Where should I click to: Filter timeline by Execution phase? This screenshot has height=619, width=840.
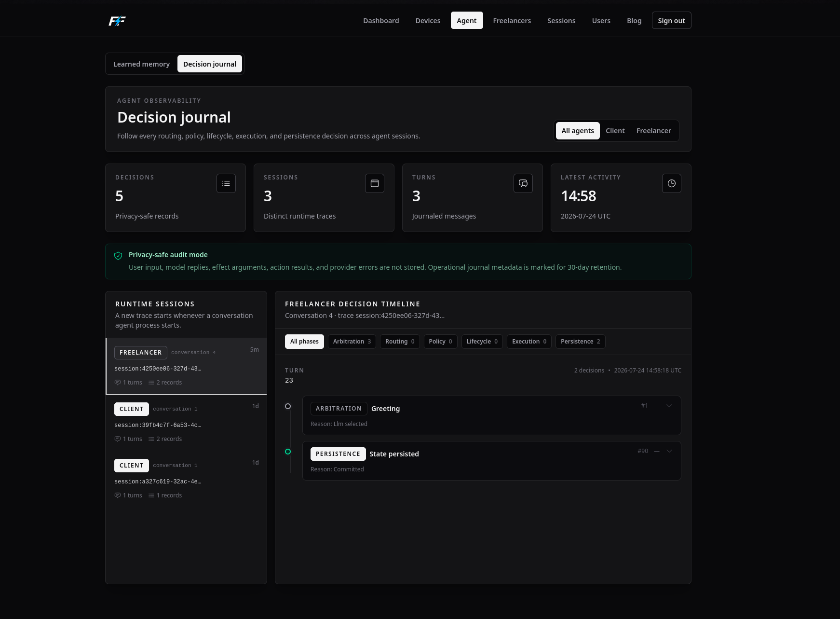[529, 342]
